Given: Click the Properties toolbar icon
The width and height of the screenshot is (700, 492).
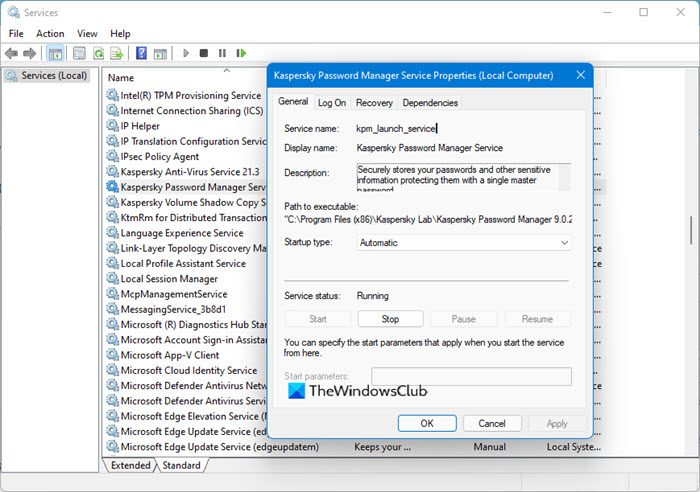Looking at the screenshot, I should [79, 54].
